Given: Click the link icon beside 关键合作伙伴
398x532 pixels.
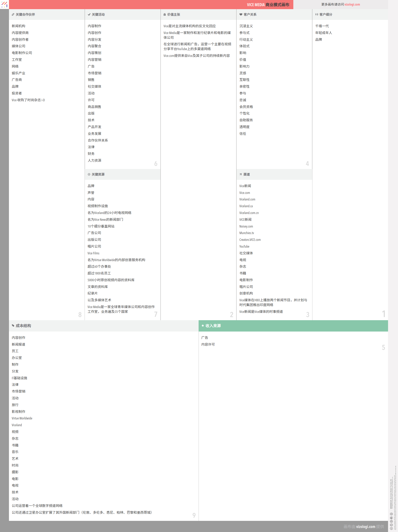Looking at the screenshot, I should click(x=13, y=15).
